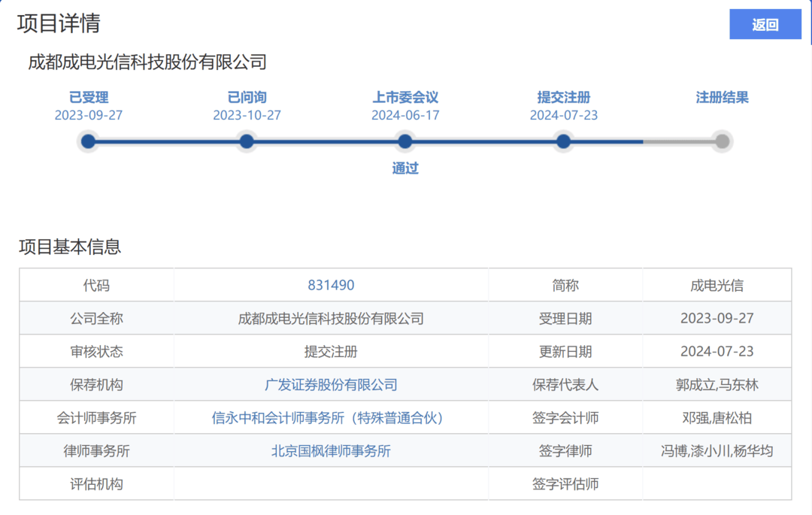
Task: Select the 已问询 timeline dot
Action: click(247, 141)
